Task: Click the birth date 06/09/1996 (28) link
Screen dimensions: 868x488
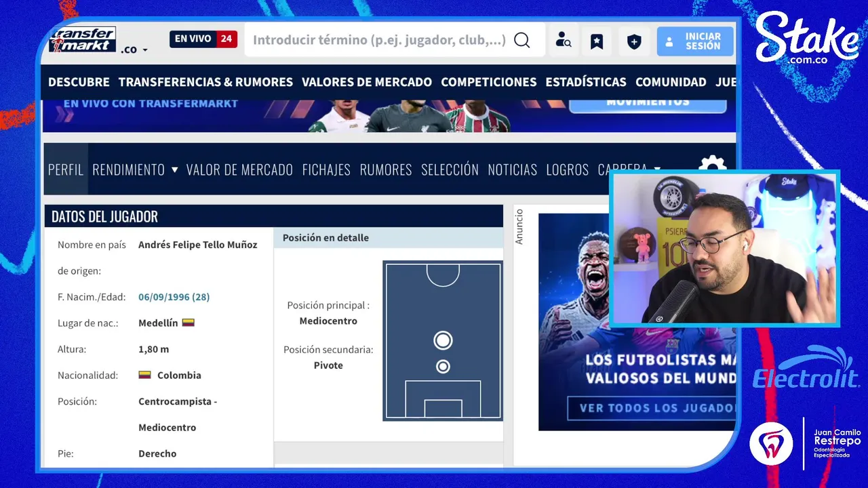Action: (174, 297)
